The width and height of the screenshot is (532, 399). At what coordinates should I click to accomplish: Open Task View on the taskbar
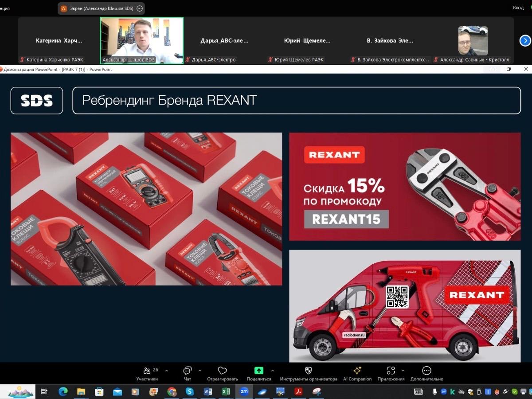tap(44, 391)
